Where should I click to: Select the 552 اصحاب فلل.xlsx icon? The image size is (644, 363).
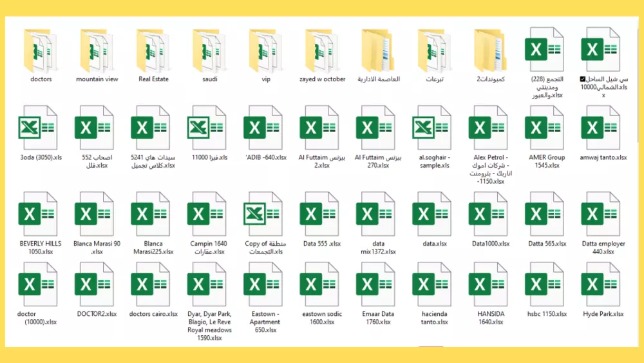(x=94, y=128)
